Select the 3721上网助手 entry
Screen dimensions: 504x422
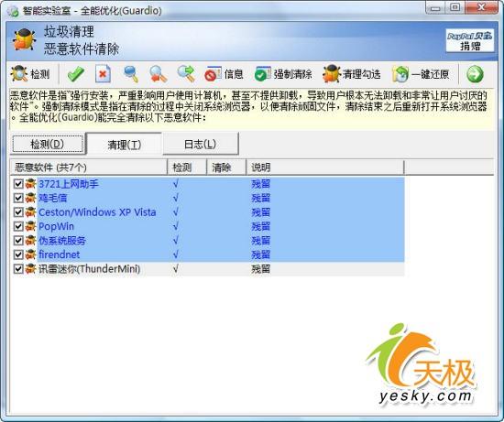pyautogui.click(x=69, y=184)
